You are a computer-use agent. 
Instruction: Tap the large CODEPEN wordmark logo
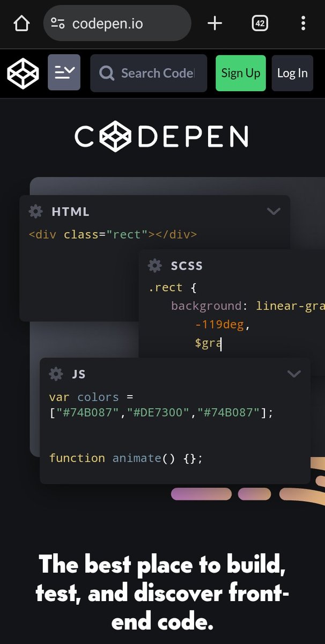pos(161,136)
